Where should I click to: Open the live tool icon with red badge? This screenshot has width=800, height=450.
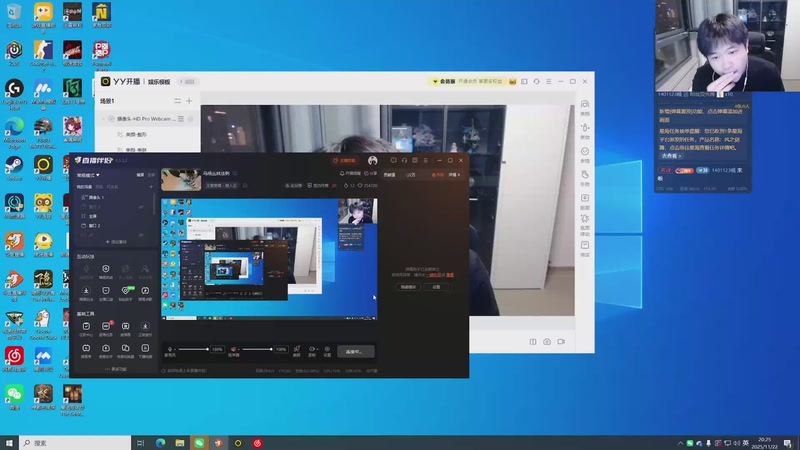(x=106, y=328)
